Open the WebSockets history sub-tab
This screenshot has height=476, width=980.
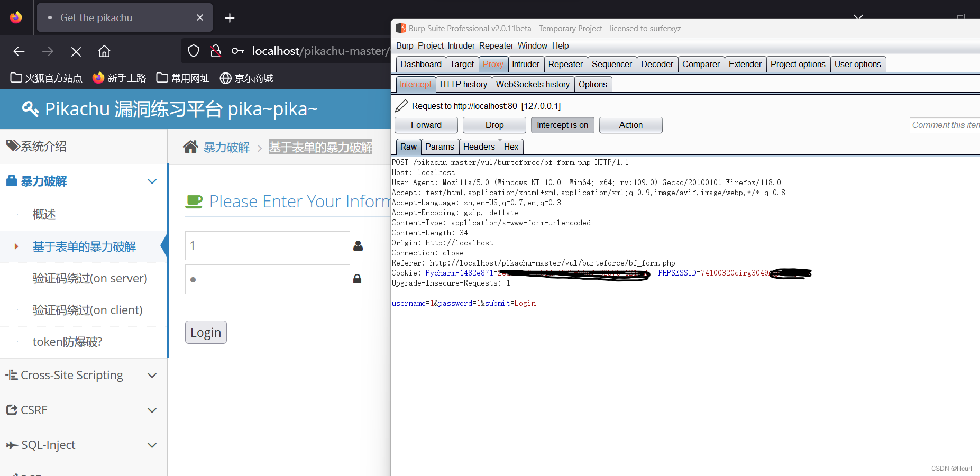533,84
